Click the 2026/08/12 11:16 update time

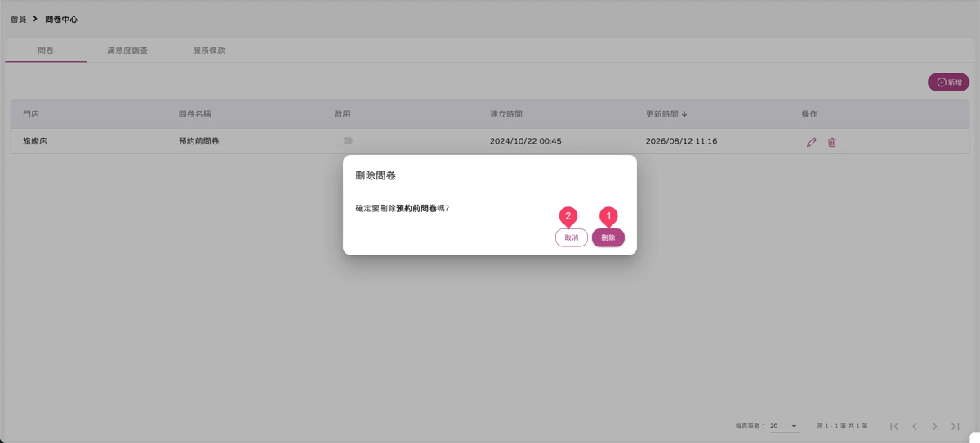(681, 141)
